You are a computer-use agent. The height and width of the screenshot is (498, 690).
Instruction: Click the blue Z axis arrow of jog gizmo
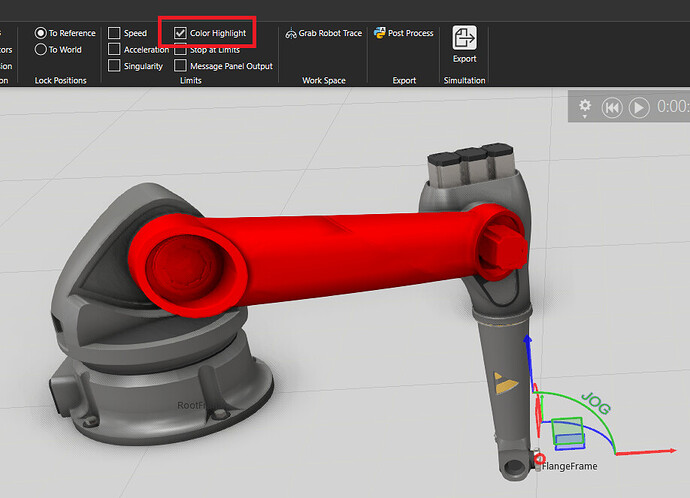pos(528,344)
